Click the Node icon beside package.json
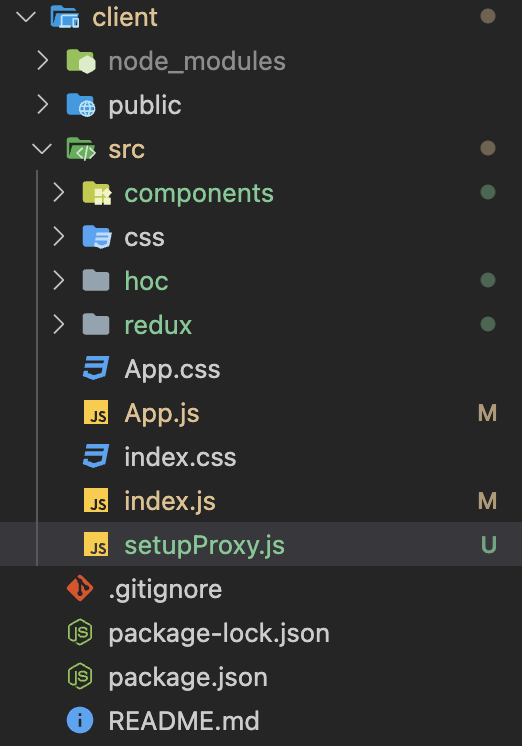This screenshot has height=746, width=522. [x=80, y=676]
